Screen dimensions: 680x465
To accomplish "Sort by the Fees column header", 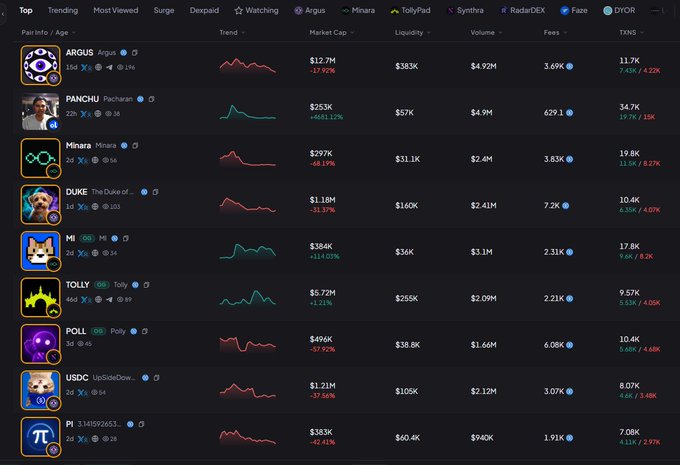I will point(555,33).
